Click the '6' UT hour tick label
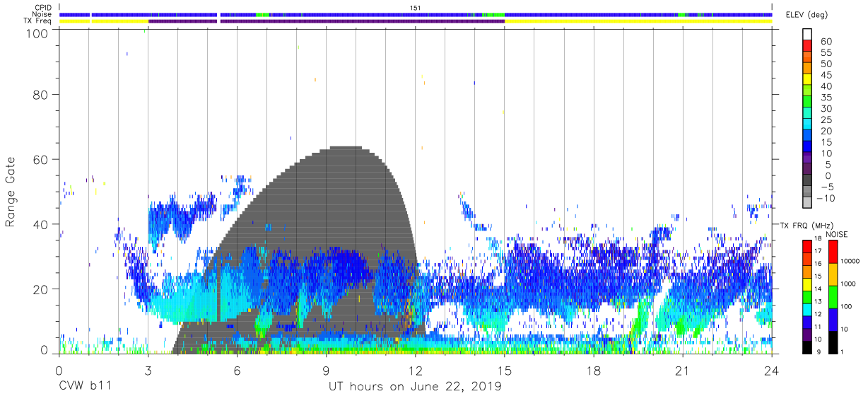 pyautogui.click(x=237, y=371)
